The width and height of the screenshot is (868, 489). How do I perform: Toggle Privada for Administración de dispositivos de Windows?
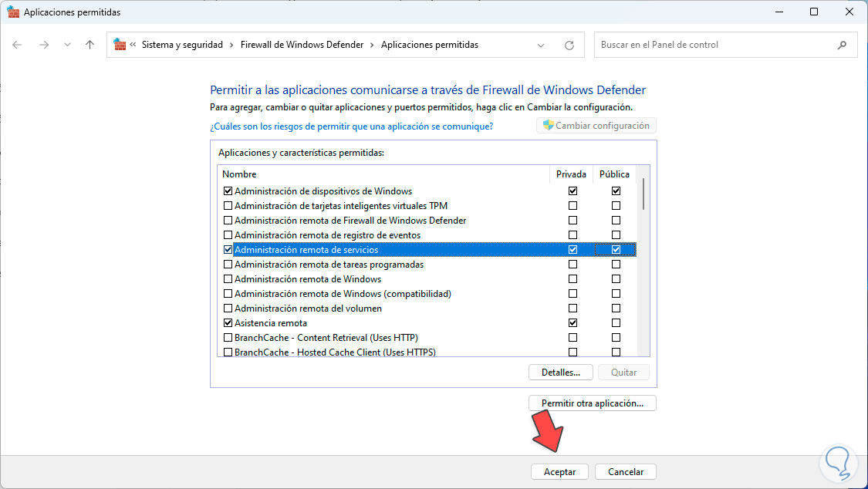[x=573, y=191]
